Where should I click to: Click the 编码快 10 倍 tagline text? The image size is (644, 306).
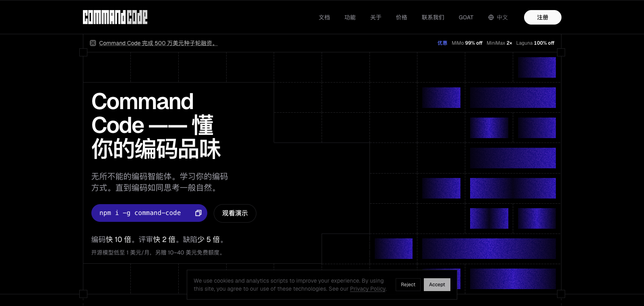pyautogui.click(x=111, y=240)
